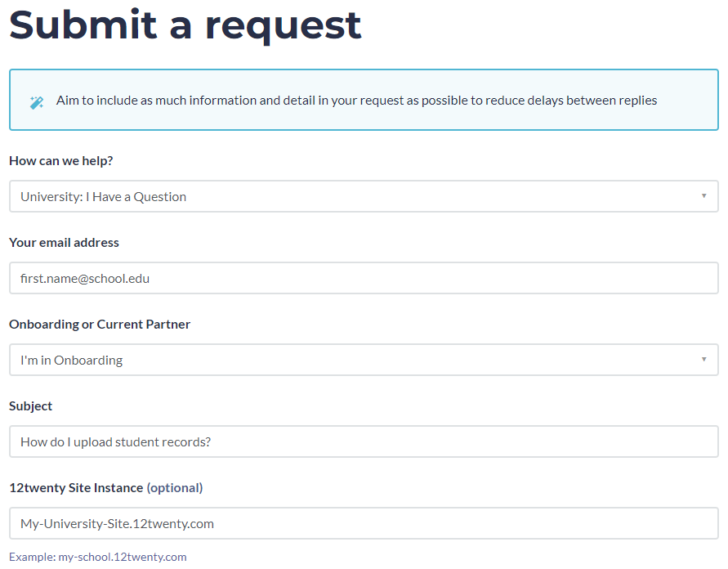Click the 'How do I upload student records?' placeholder
Screen dimensions: 728x569
pos(115,441)
